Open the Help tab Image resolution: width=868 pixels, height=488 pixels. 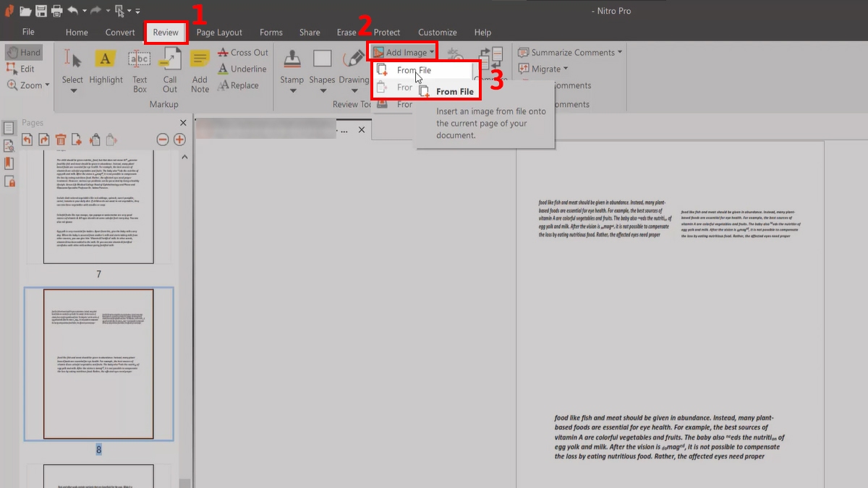pos(482,33)
